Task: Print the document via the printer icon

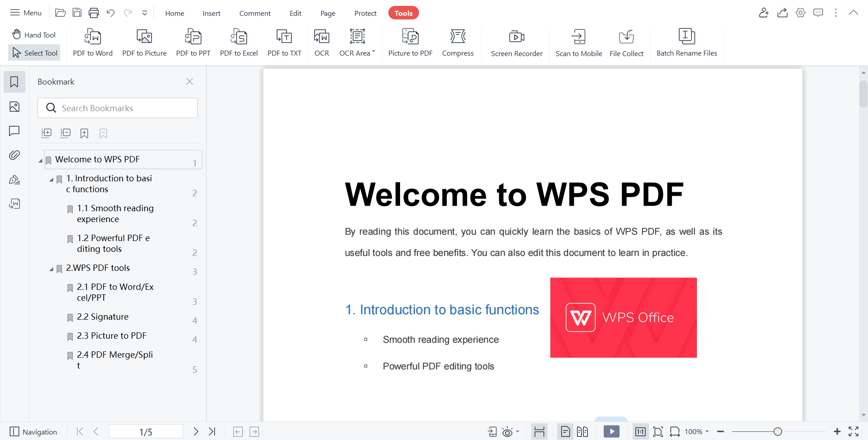Action: [x=94, y=13]
